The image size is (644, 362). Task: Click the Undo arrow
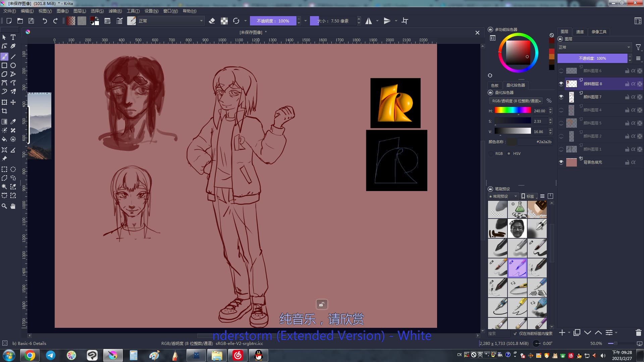(x=44, y=21)
